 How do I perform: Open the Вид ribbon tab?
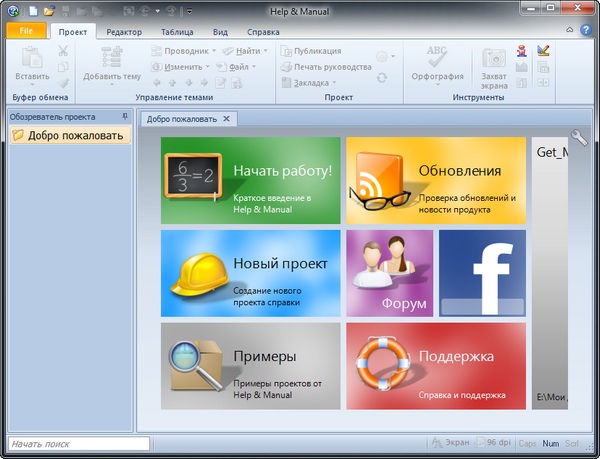click(x=219, y=32)
